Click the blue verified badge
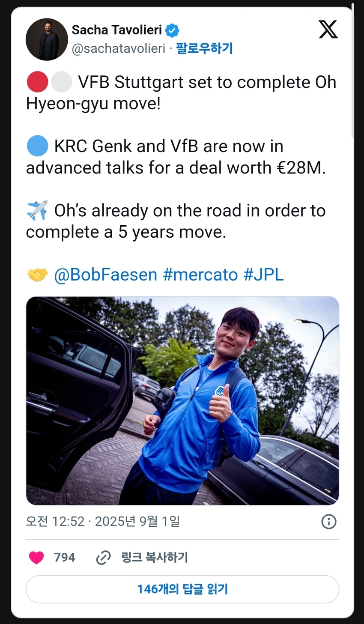 coord(172,30)
